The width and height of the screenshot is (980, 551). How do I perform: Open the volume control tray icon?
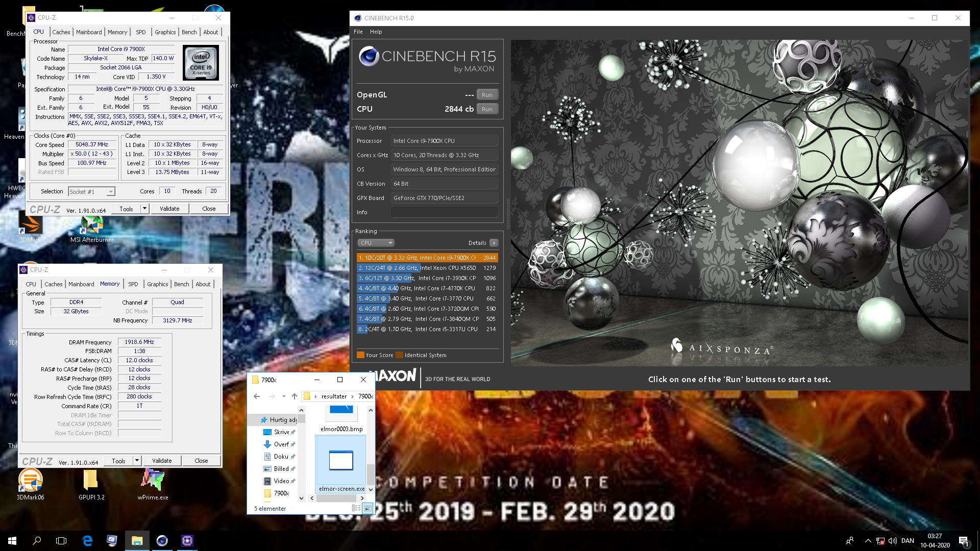tap(892, 541)
